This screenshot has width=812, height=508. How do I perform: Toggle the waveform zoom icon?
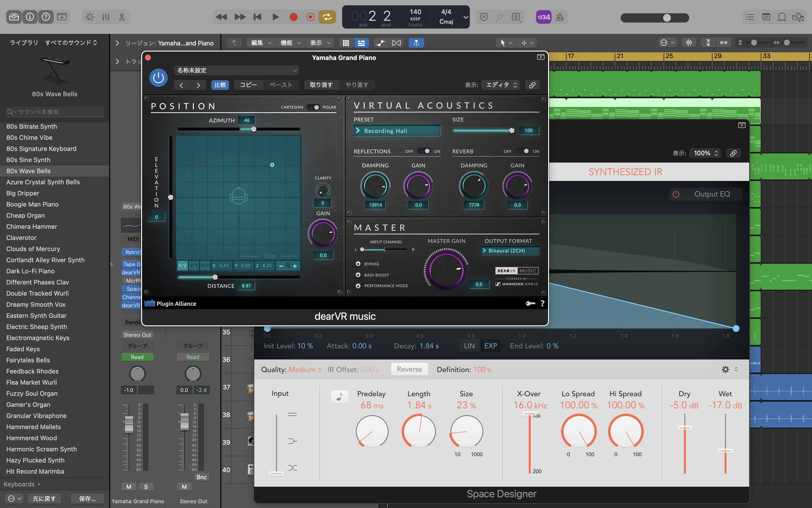tap(689, 43)
